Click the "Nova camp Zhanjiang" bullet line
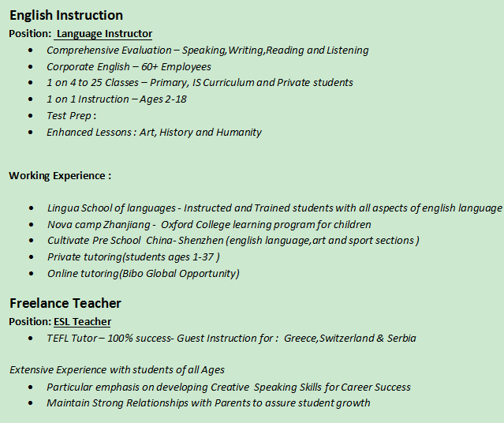 pyautogui.click(x=209, y=225)
